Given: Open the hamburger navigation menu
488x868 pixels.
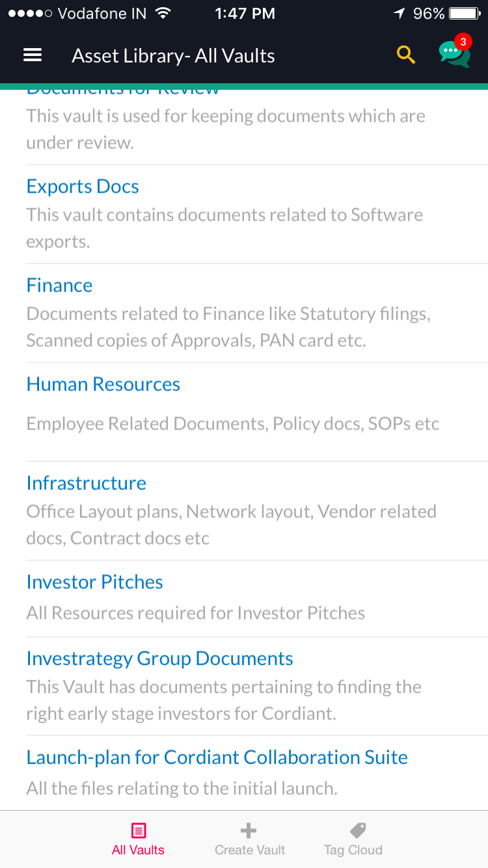Looking at the screenshot, I should (x=33, y=55).
